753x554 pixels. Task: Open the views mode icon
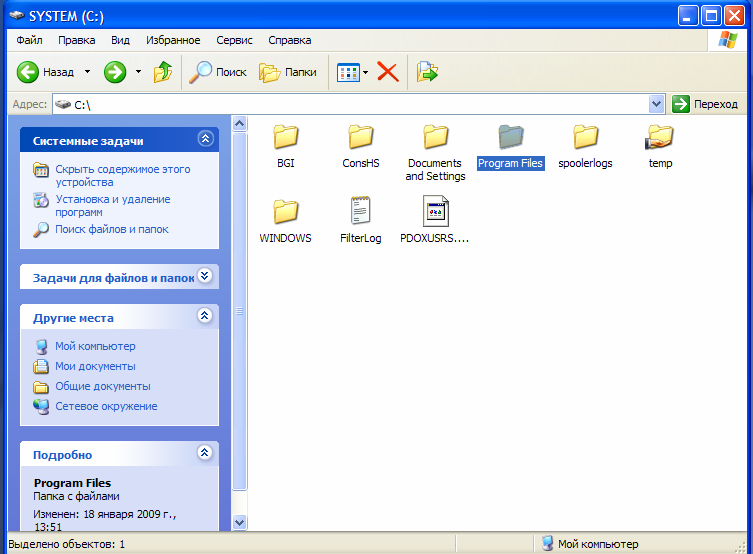coord(348,72)
